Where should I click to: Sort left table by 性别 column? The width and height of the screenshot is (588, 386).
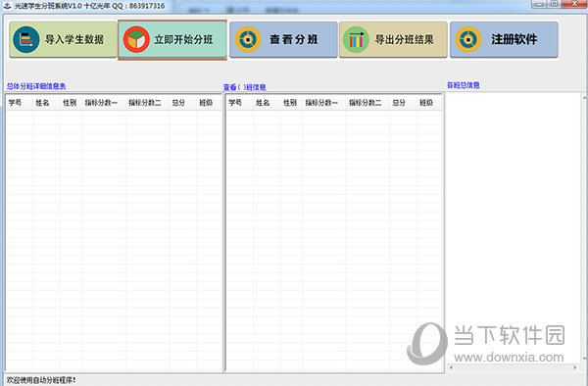click(x=72, y=103)
